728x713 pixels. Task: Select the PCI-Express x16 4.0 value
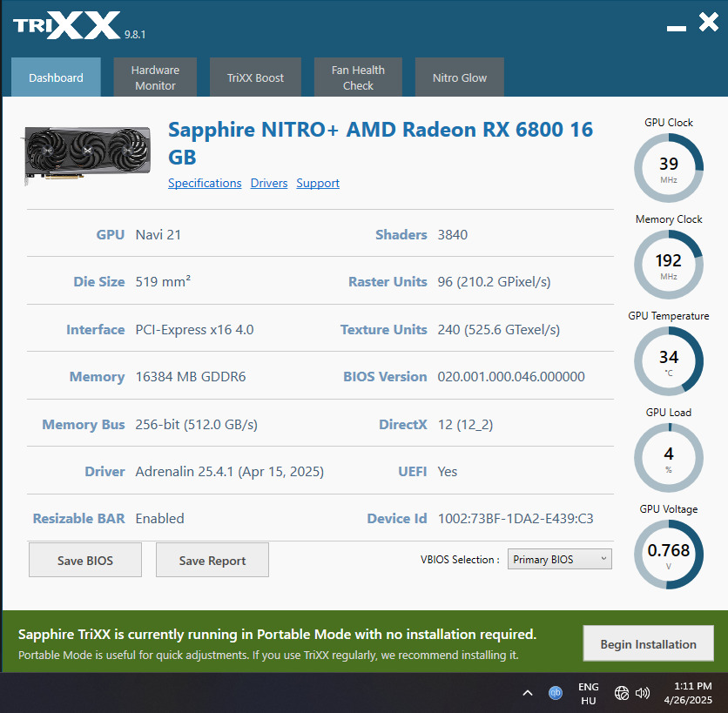click(x=194, y=330)
